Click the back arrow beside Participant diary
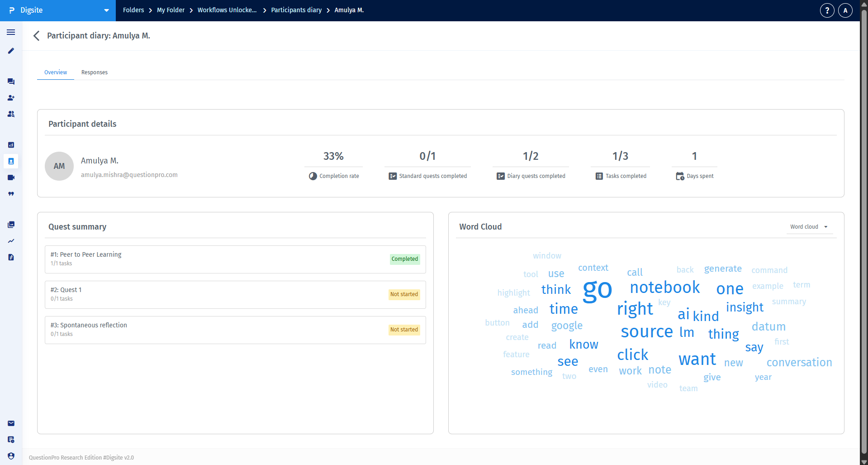This screenshot has height=465, width=868. coord(37,36)
